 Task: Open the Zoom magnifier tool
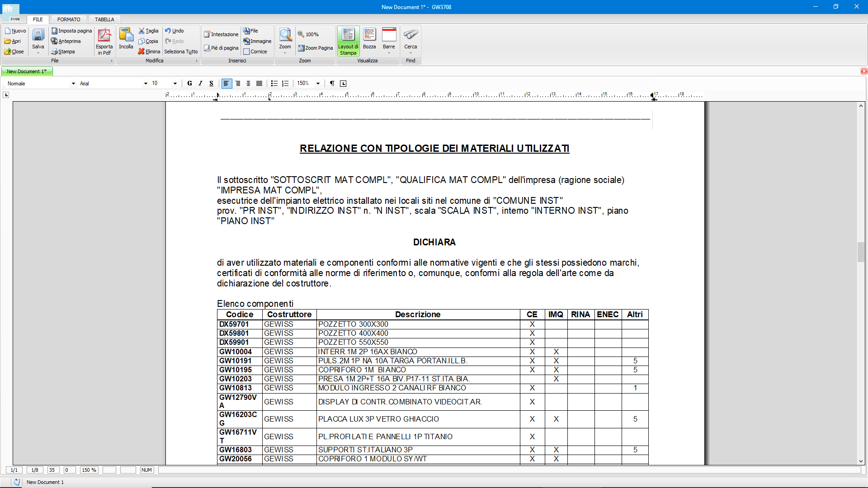(x=285, y=38)
